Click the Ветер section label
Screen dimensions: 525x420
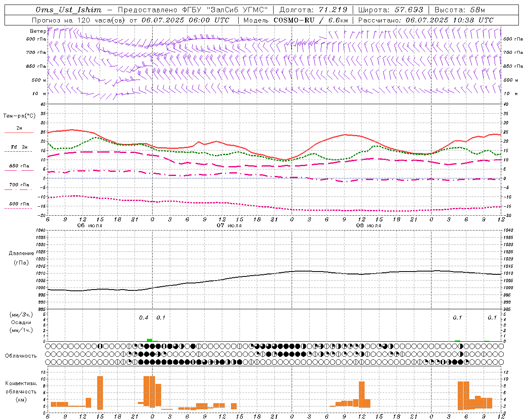point(37,31)
